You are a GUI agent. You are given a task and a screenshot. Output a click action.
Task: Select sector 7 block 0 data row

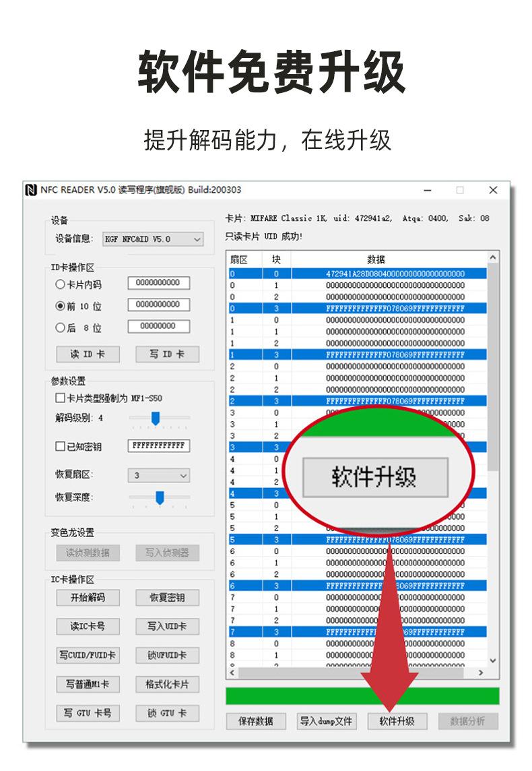tap(358, 597)
